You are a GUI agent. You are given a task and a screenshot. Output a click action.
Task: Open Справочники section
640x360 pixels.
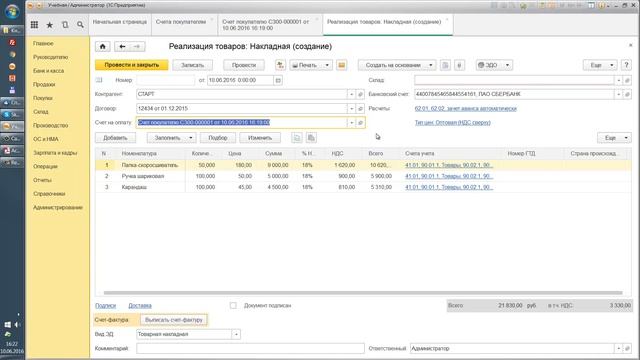coord(49,194)
